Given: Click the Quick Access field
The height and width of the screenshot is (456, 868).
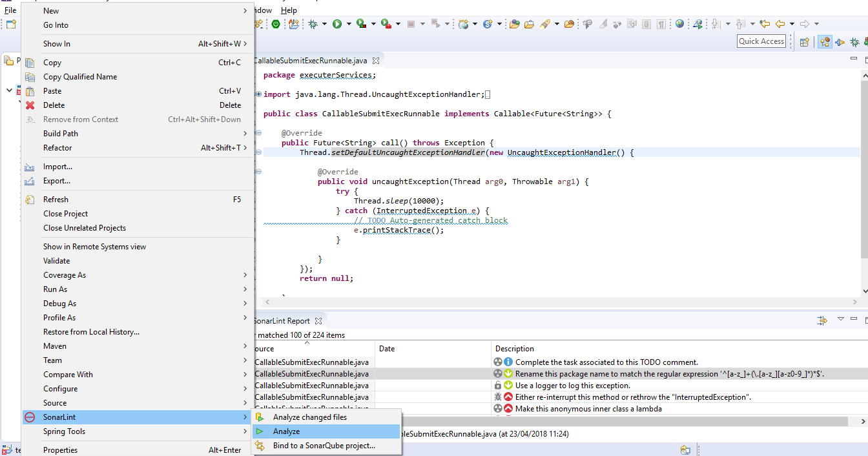Looking at the screenshot, I should (761, 41).
